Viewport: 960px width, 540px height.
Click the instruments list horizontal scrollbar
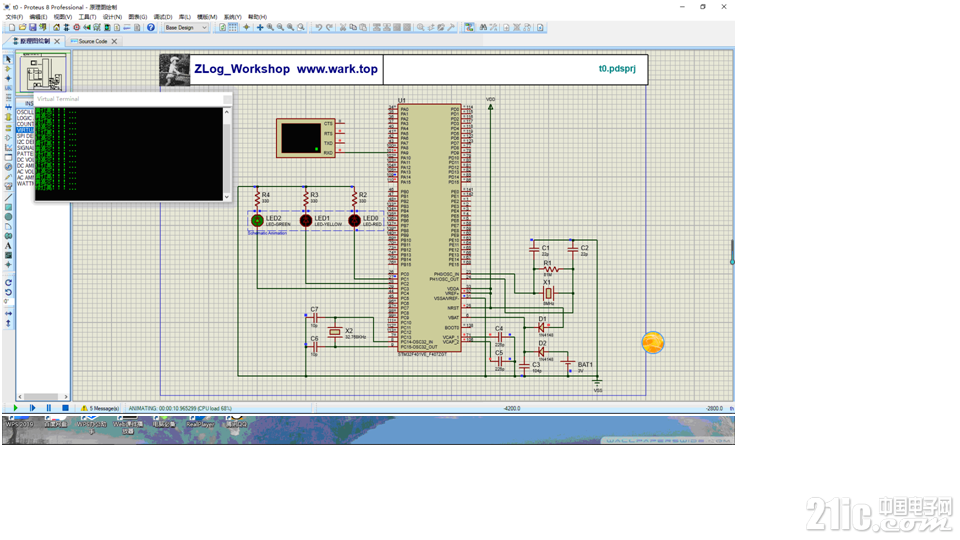click(x=43, y=397)
